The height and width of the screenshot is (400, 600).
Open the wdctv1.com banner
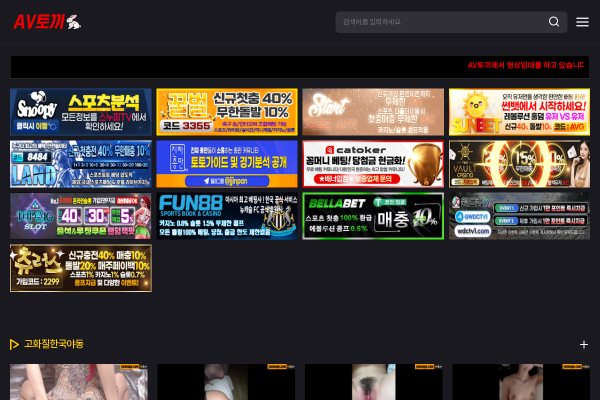tap(519, 216)
